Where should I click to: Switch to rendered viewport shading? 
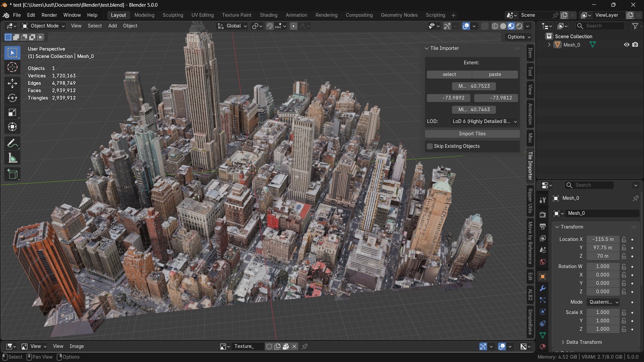click(x=519, y=26)
